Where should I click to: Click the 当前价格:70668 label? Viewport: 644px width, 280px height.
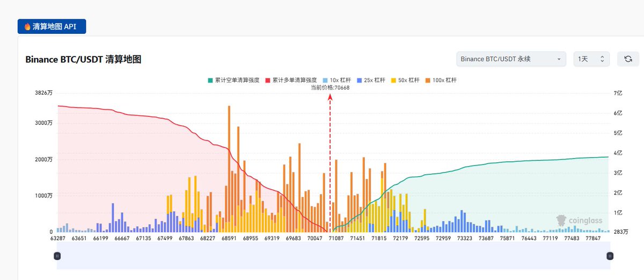pyautogui.click(x=330, y=88)
